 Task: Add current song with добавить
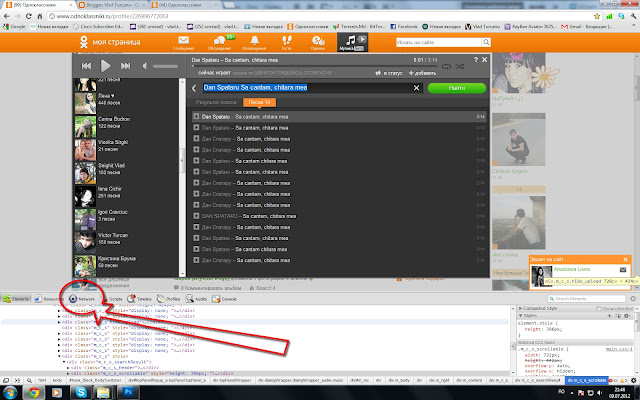422,73
